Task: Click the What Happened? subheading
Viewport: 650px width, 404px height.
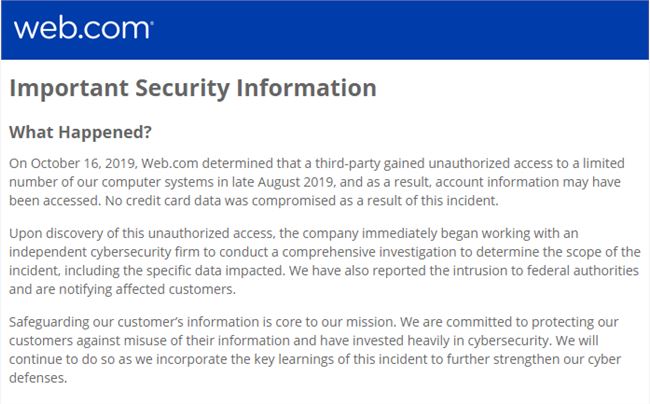Action: click(80, 133)
